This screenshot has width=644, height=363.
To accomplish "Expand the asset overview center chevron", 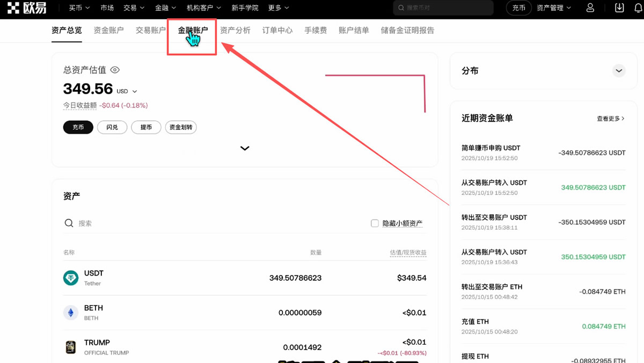I will 245,148.
